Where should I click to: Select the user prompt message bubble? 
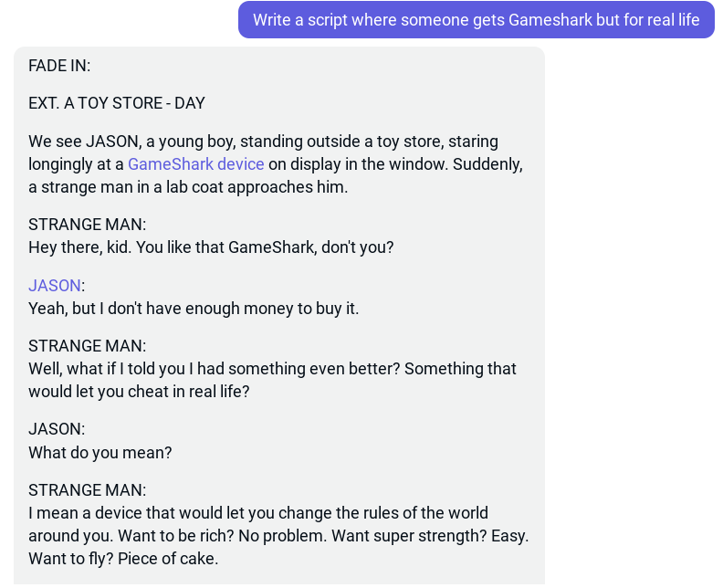[x=476, y=20]
